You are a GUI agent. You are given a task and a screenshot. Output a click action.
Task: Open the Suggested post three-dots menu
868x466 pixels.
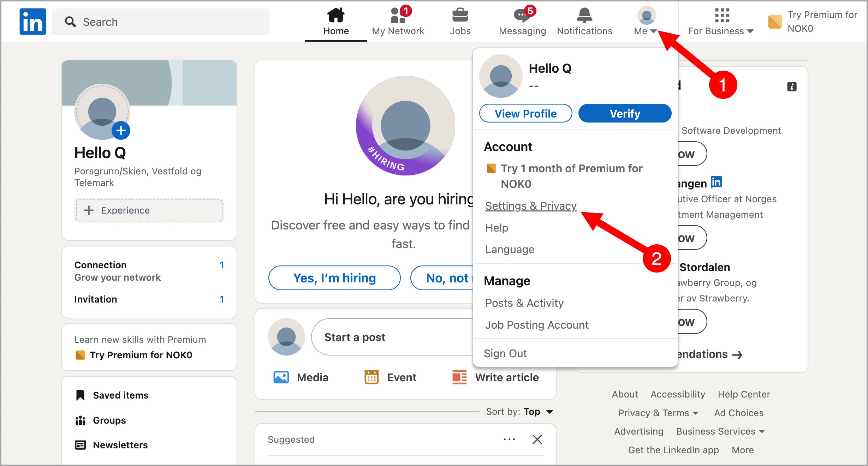coord(509,440)
